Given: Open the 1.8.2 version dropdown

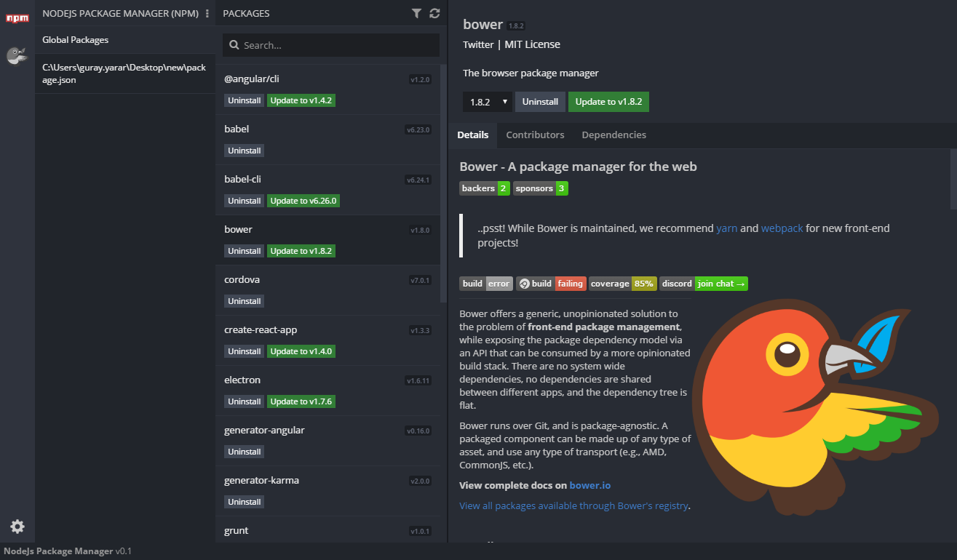Looking at the screenshot, I should [x=488, y=102].
